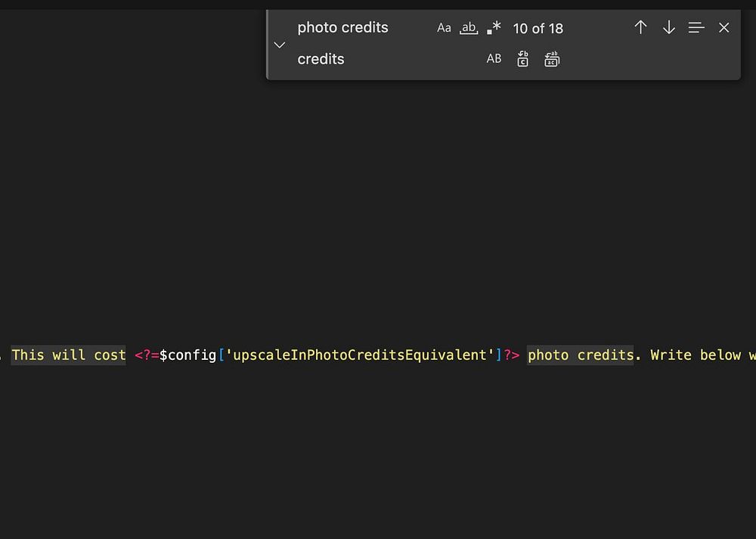Toggle Find in Selection icon

click(x=696, y=27)
